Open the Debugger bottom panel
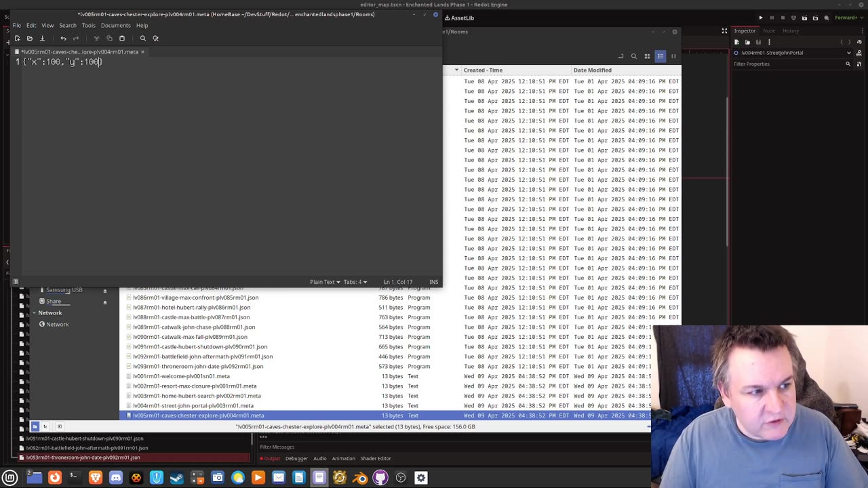The width and height of the screenshot is (868, 488). click(296, 458)
